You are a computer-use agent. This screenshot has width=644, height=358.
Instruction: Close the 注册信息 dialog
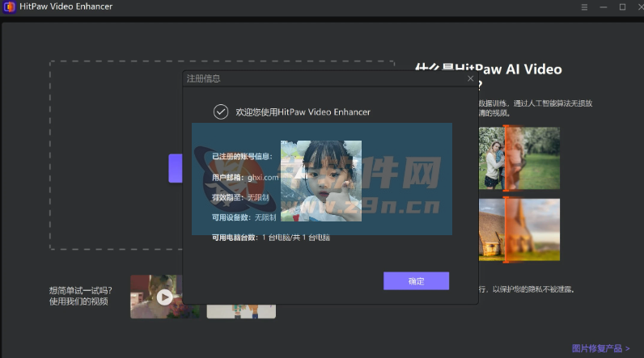pos(471,78)
